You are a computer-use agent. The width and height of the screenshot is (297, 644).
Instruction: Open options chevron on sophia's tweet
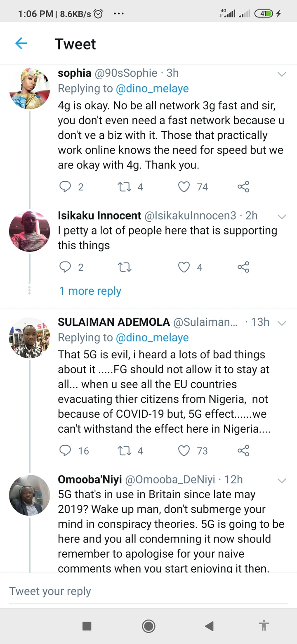coord(282,74)
